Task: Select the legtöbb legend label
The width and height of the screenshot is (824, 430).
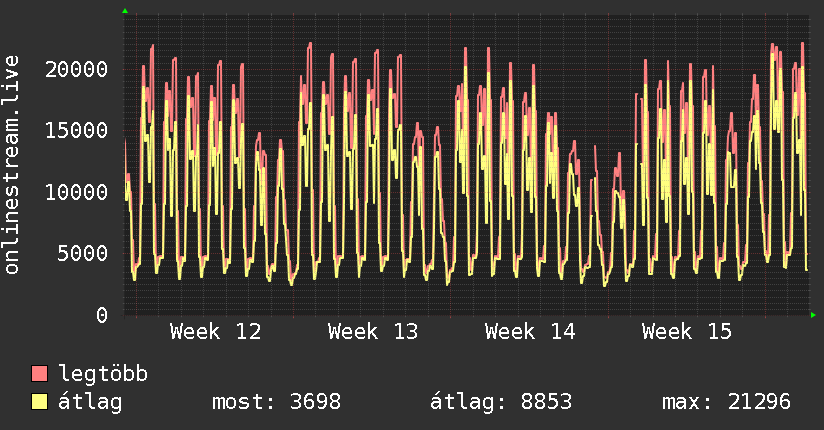Action: pyautogui.click(x=103, y=374)
